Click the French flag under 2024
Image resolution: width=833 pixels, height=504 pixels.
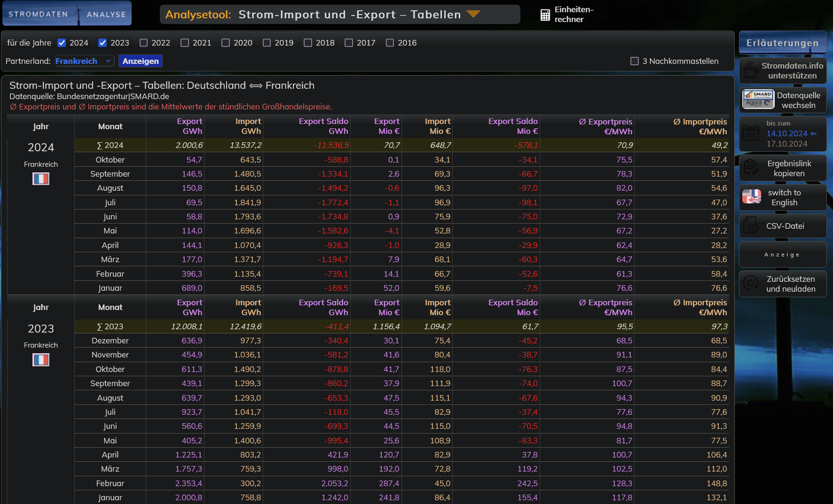point(41,179)
